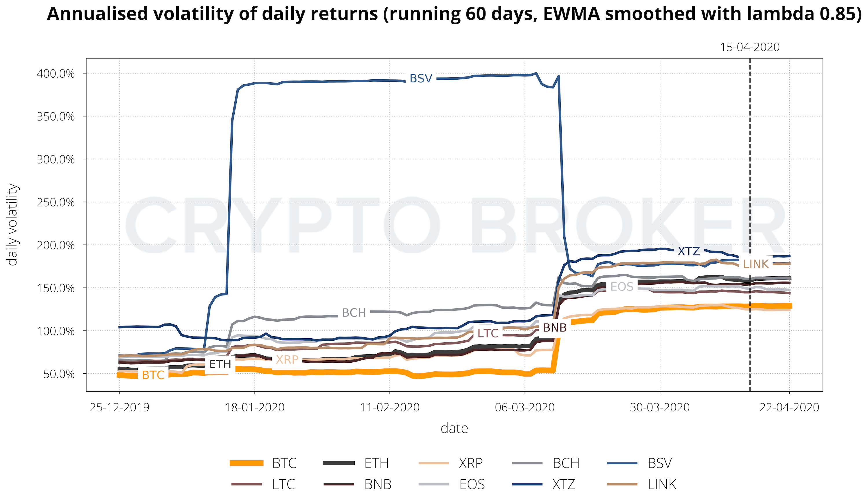Click the BSV legend line swatch
The image size is (868, 504).
(x=622, y=463)
